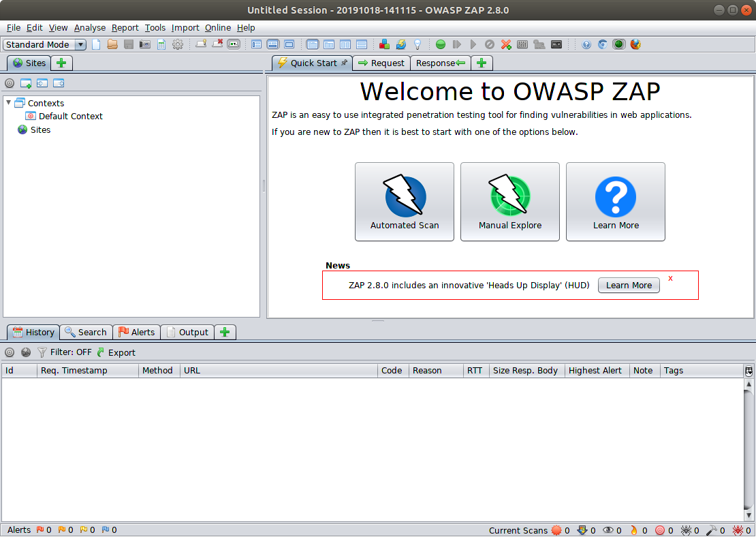Open Session Properties spreadsheet icon

pos(161,44)
